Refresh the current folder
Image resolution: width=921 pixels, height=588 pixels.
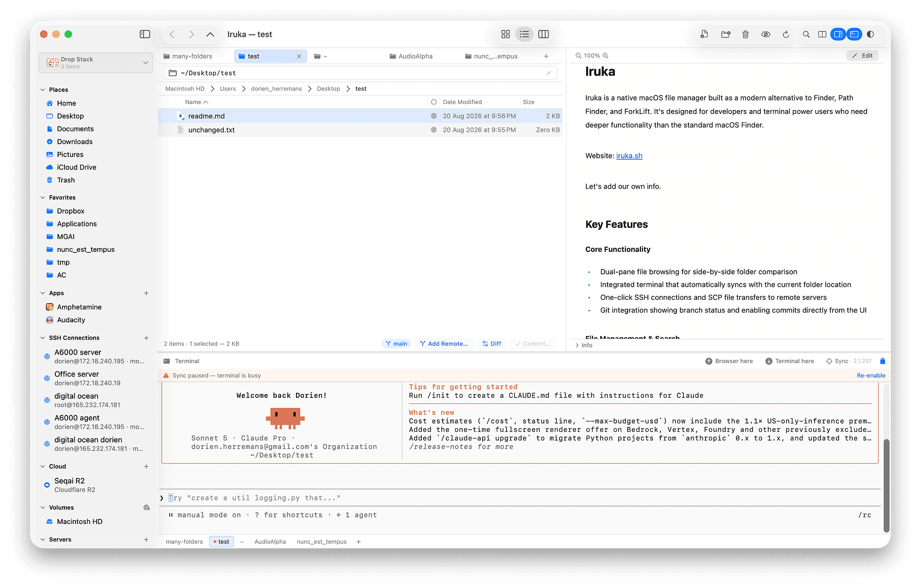(786, 34)
